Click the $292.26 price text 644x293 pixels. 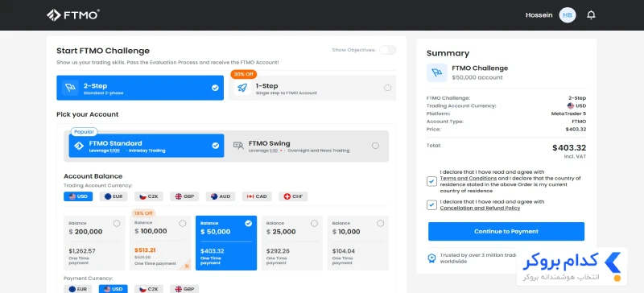(x=278, y=251)
